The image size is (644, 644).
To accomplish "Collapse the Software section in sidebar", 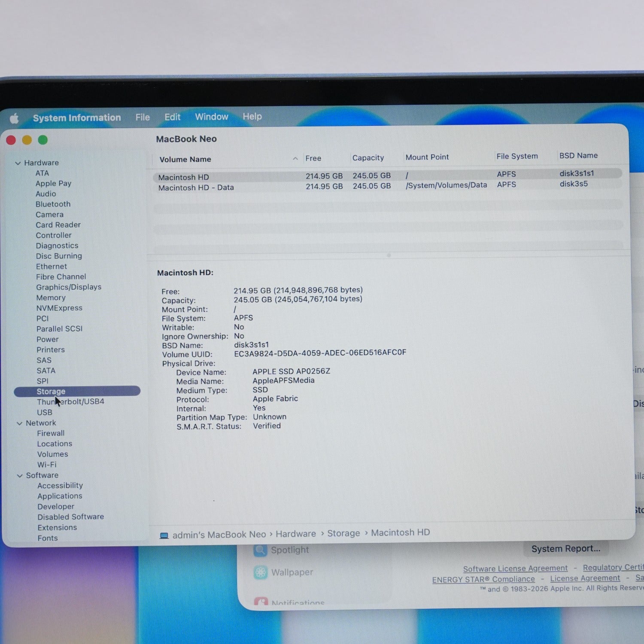I will pos(20,476).
